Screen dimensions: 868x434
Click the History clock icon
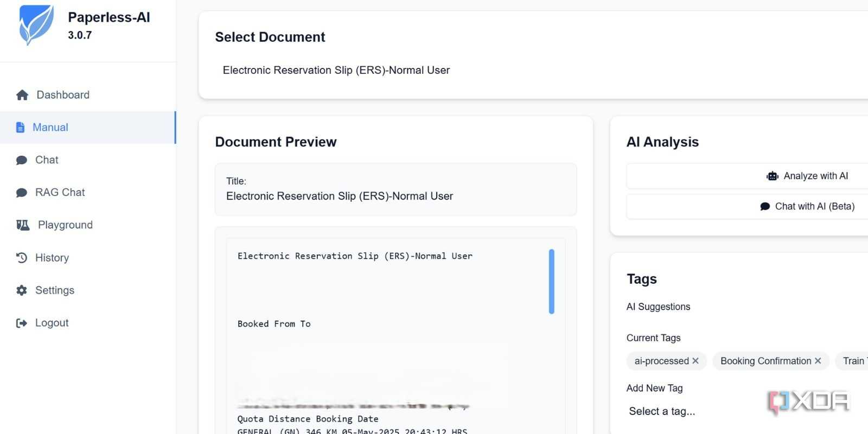(x=22, y=258)
